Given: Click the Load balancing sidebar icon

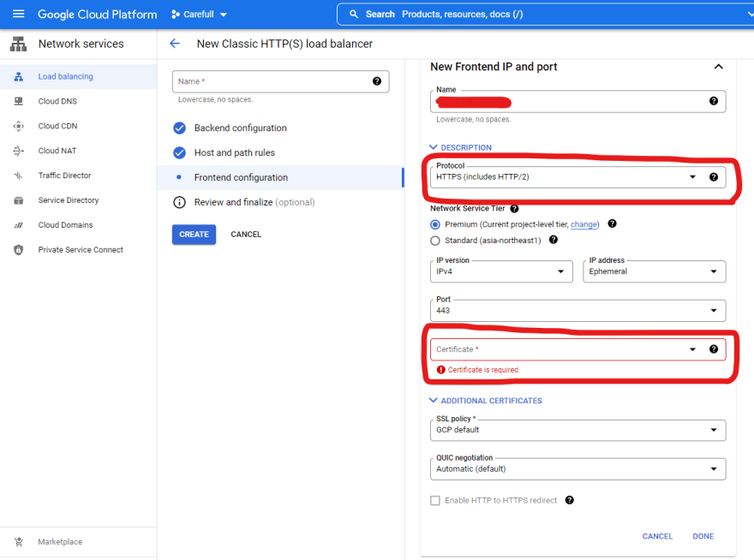Looking at the screenshot, I should pos(18,76).
